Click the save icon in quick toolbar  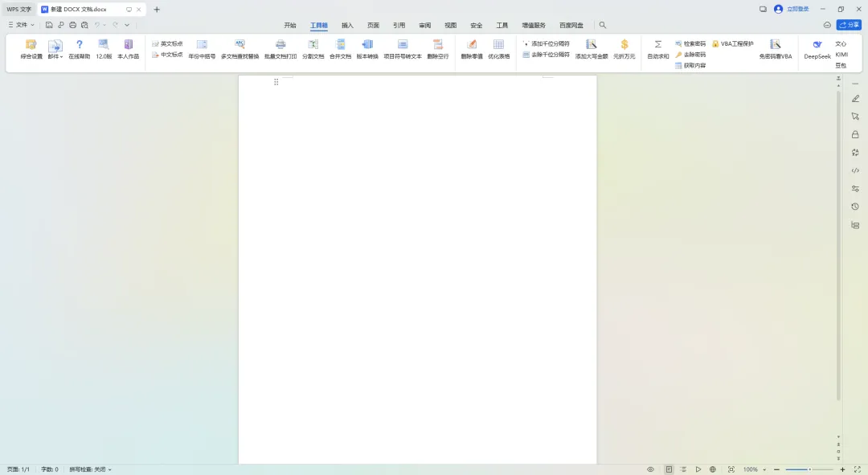click(49, 25)
